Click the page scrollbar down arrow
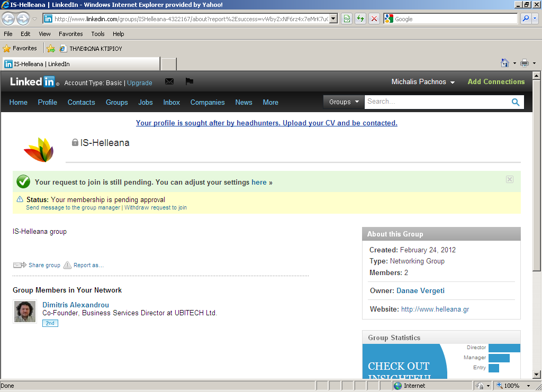Image resolution: width=542 pixels, height=392 pixels. click(x=537, y=375)
